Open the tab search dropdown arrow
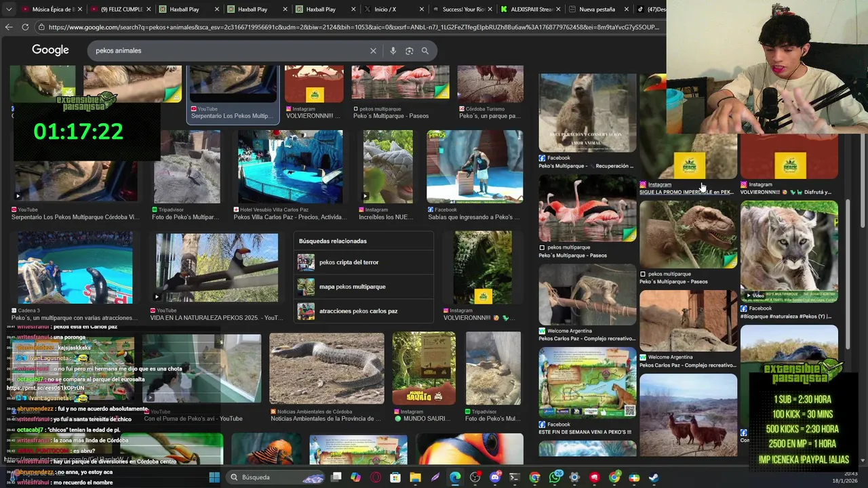This screenshot has height=488, width=868. pyautogui.click(x=9, y=9)
